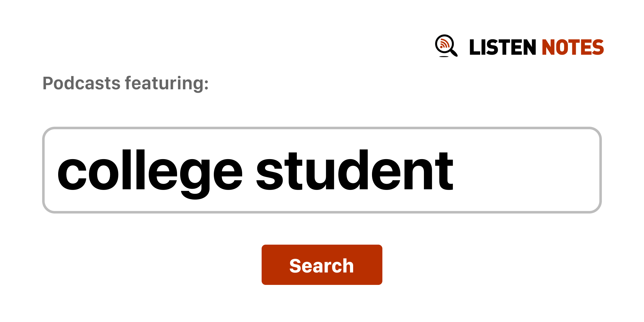The image size is (644, 322).
Task: Focus the podcast search input field
Action: pos(321,170)
